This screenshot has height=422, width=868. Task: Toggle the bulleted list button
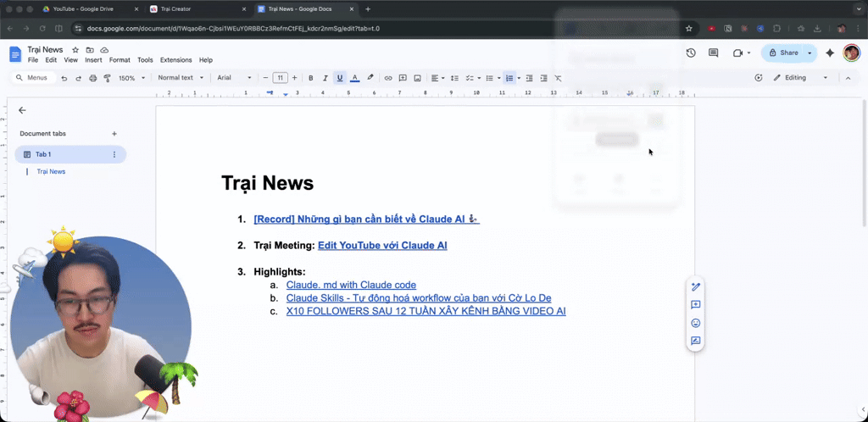(489, 78)
